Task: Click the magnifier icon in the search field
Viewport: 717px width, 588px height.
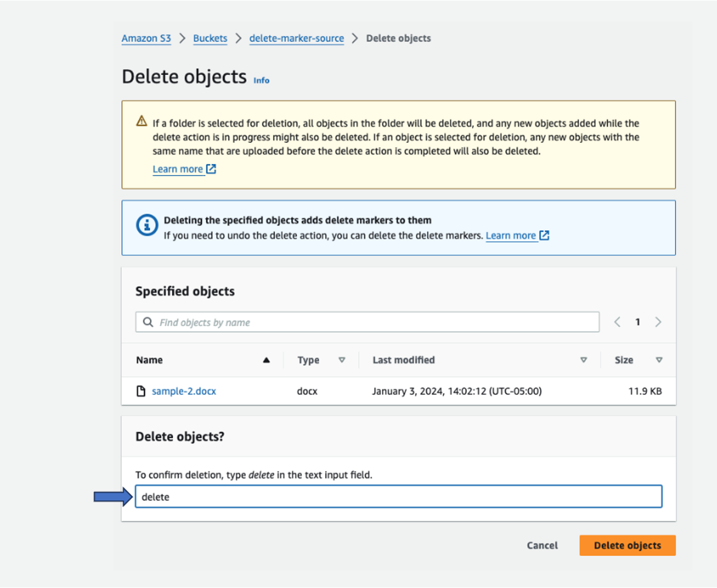Action: (147, 322)
